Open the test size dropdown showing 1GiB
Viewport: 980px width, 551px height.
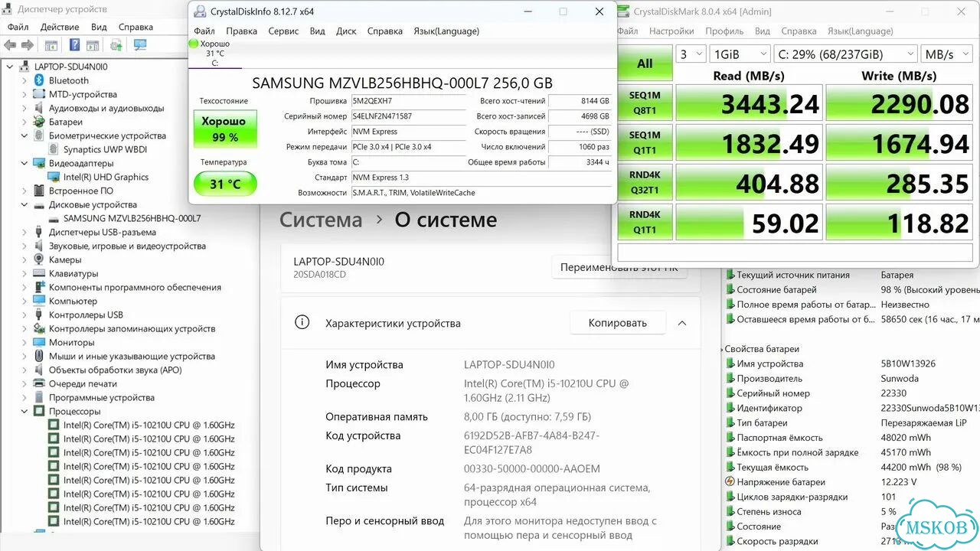click(x=740, y=54)
